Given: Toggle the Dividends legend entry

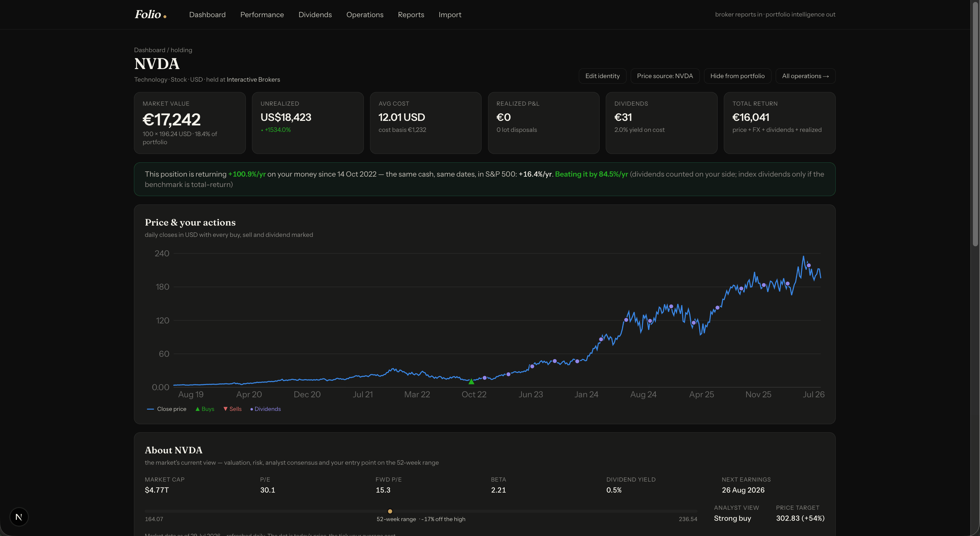Looking at the screenshot, I should tap(266, 409).
